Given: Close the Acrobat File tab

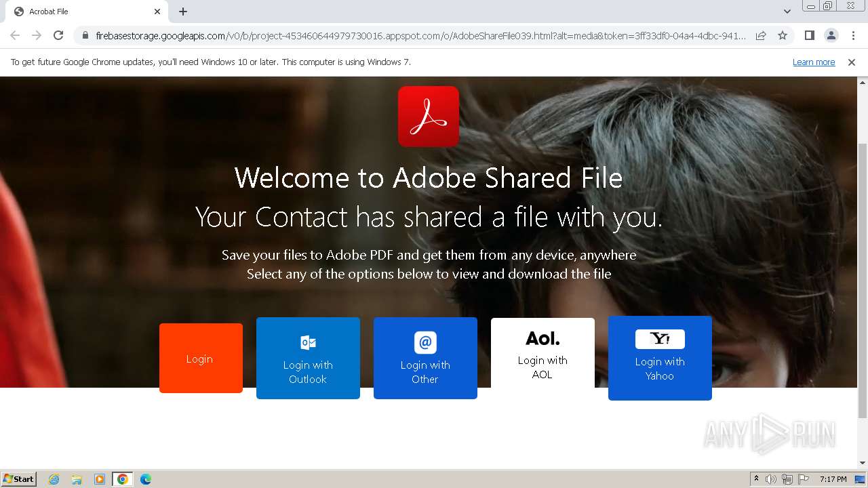Looking at the screenshot, I should coord(157,12).
